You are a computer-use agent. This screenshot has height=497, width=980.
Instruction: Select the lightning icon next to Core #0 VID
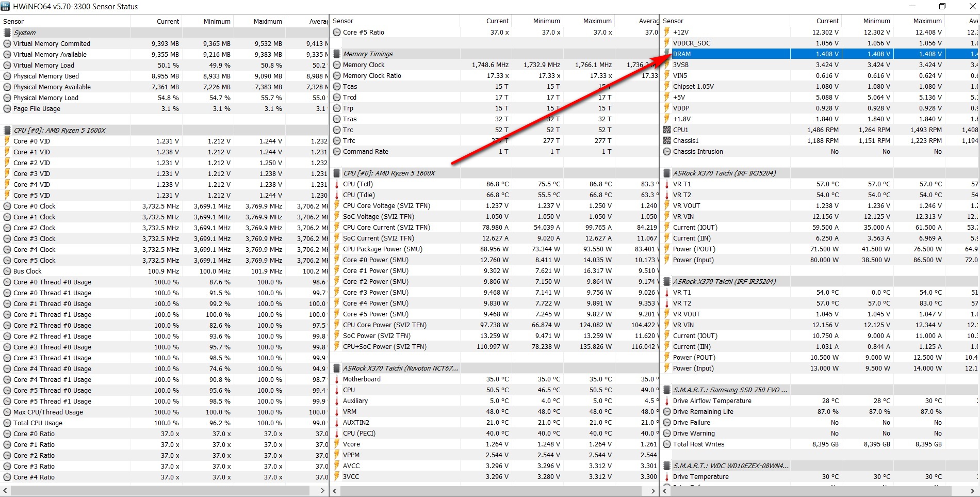7,141
